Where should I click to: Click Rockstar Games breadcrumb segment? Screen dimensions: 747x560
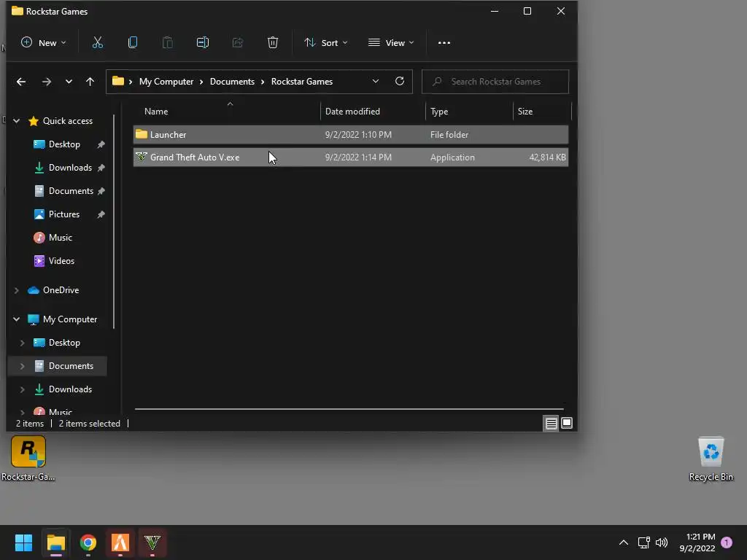[x=302, y=82]
